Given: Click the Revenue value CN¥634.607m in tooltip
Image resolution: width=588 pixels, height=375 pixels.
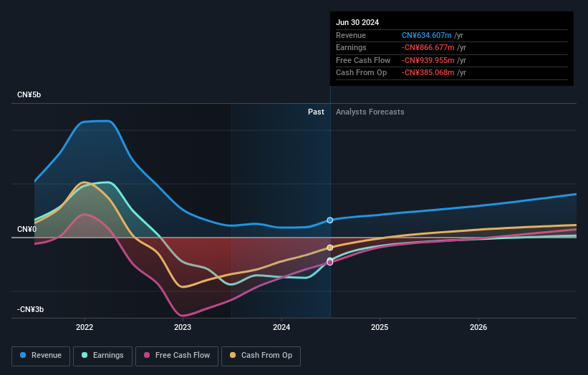Looking at the screenshot, I should click(427, 36).
